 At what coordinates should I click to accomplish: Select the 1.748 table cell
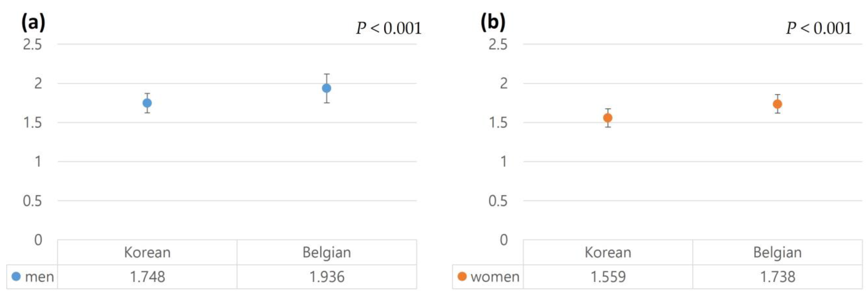(x=147, y=277)
